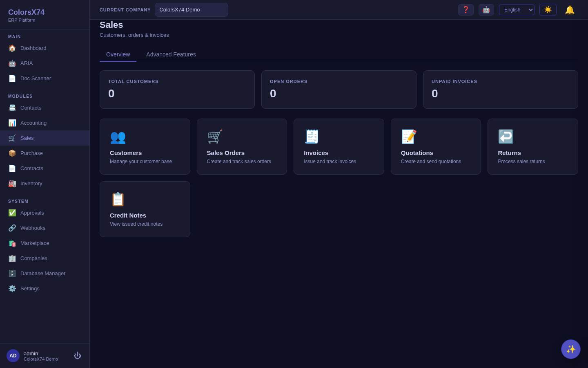Click the Database Manager cabinet icon
Screen dimensions: 588x368
tap(12, 274)
